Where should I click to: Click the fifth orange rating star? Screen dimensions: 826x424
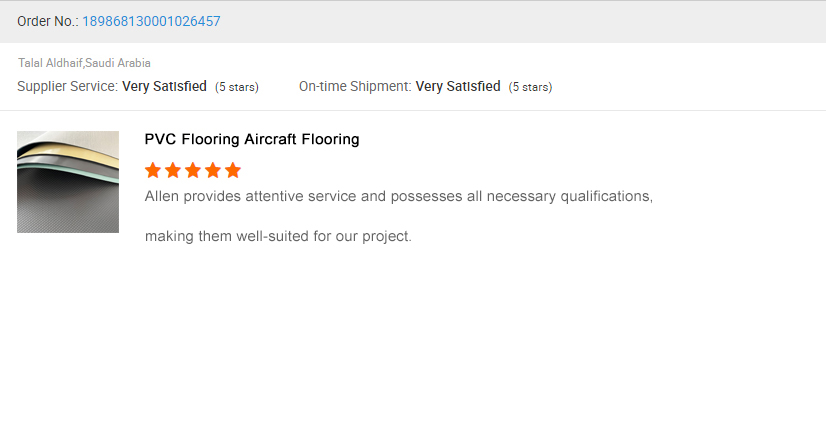tap(233, 170)
